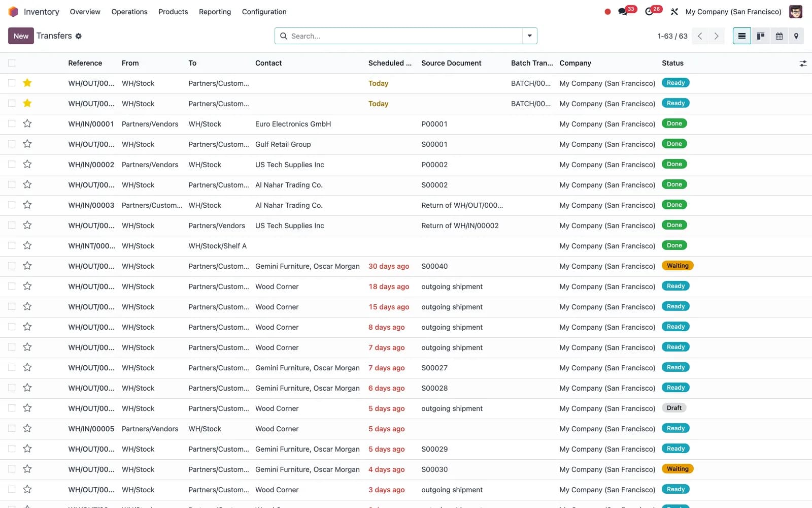Create a New transfer
The image size is (812, 508).
tap(21, 36)
